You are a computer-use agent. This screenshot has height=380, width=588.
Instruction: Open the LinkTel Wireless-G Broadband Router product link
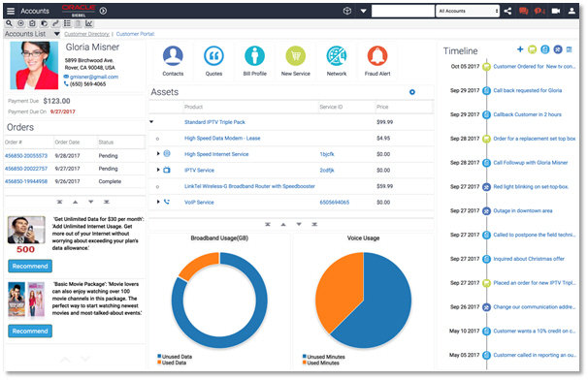[249, 186]
